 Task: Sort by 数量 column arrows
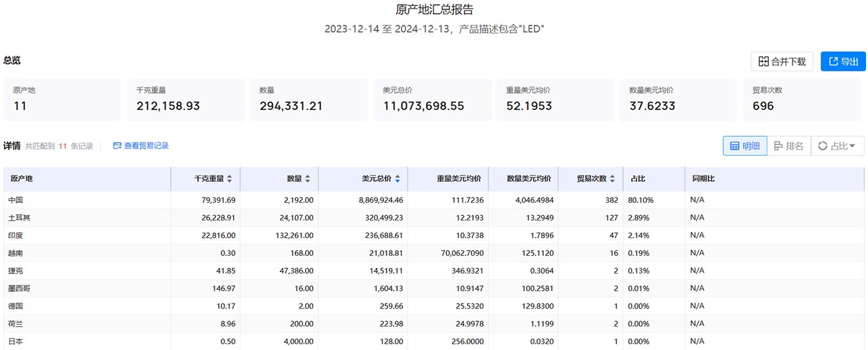pyautogui.click(x=308, y=179)
